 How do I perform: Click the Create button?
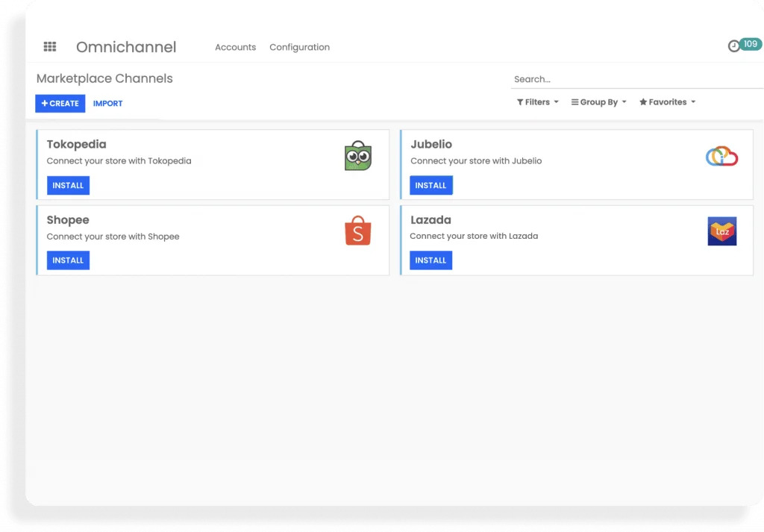point(60,103)
